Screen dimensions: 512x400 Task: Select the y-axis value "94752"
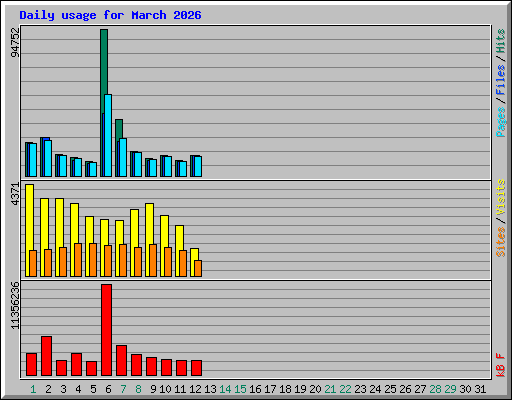click(15, 42)
